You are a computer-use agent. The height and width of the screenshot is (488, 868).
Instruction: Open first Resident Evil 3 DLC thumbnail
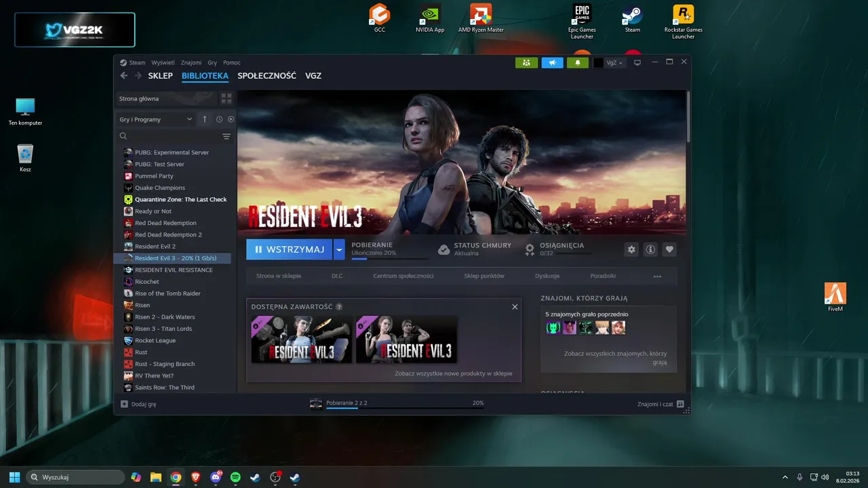click(x=302, y=340)
